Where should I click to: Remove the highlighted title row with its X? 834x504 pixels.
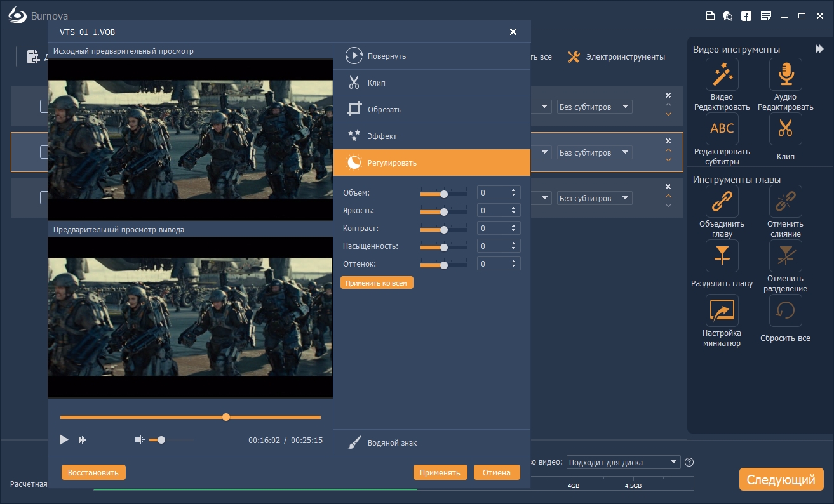[x=668, y=141]
